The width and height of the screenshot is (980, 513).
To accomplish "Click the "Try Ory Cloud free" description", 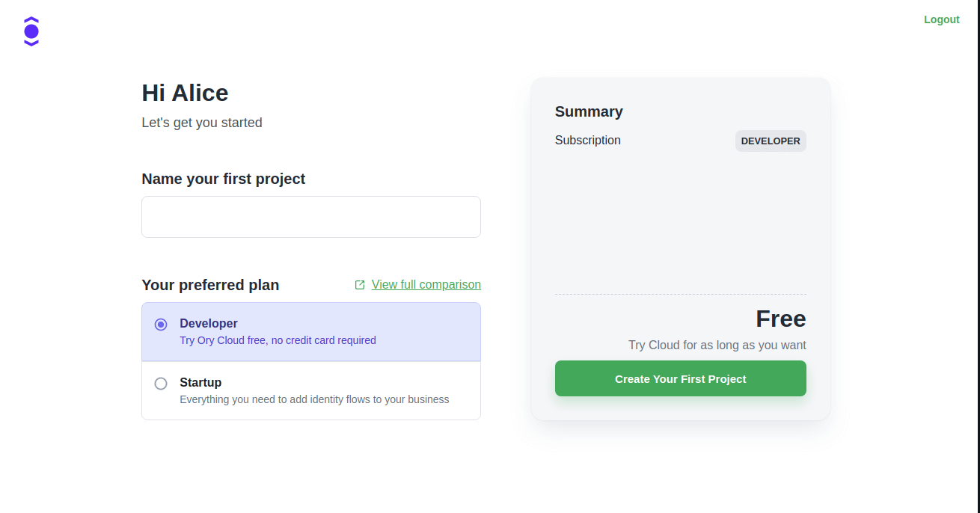I will [x=278, y=340].
